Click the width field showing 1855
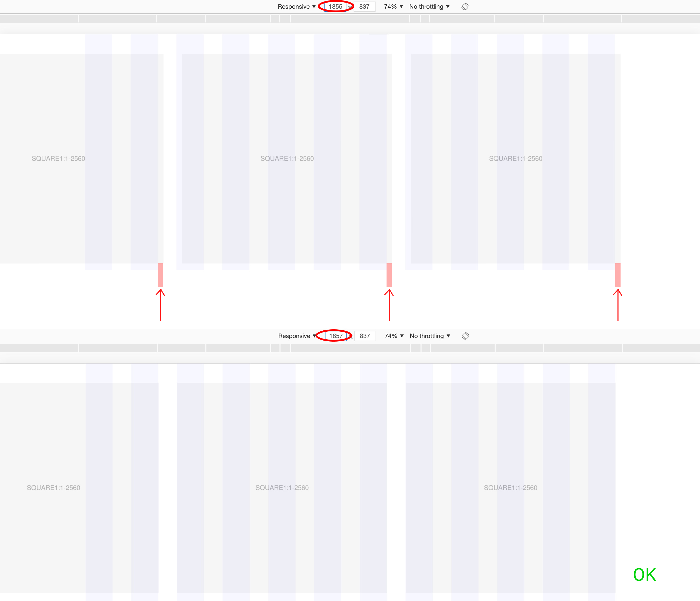Viewport: 700px width, 601px height. (x=335, y=7)
